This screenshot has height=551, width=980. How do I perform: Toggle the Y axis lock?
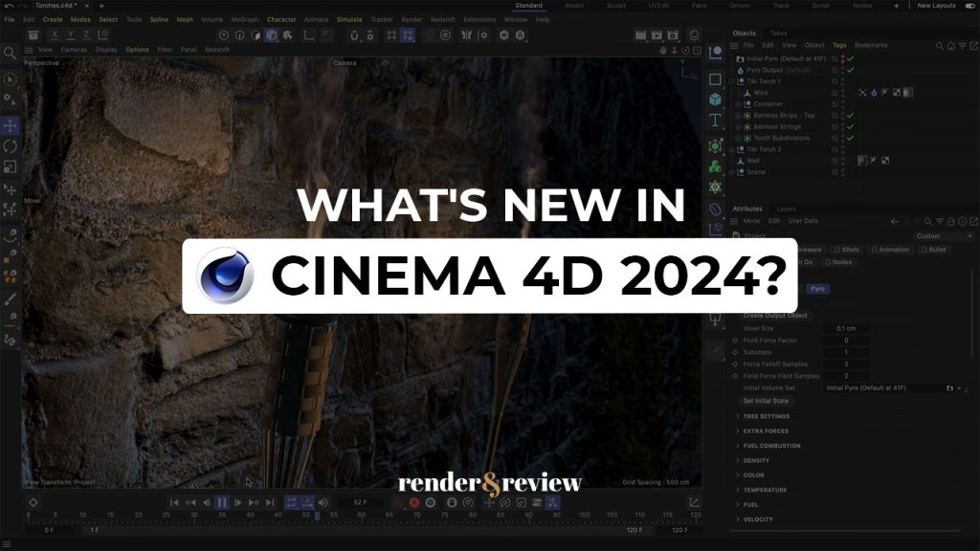71,35
